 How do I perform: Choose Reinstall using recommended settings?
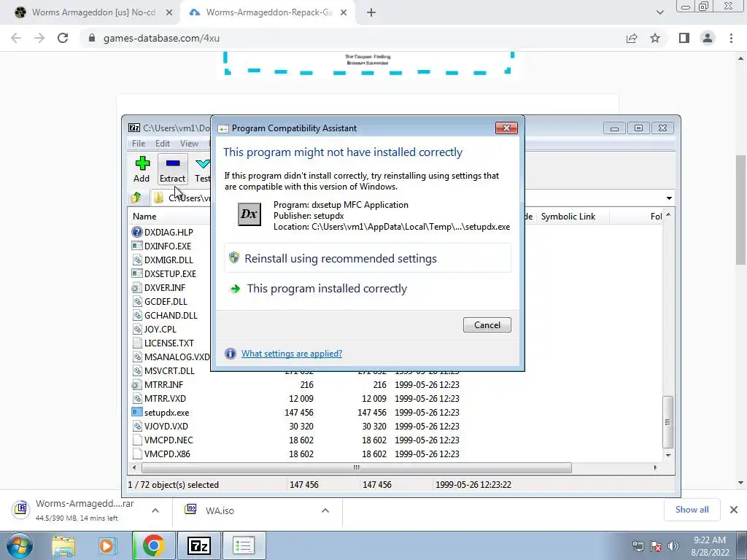click(x=368, y=258)
